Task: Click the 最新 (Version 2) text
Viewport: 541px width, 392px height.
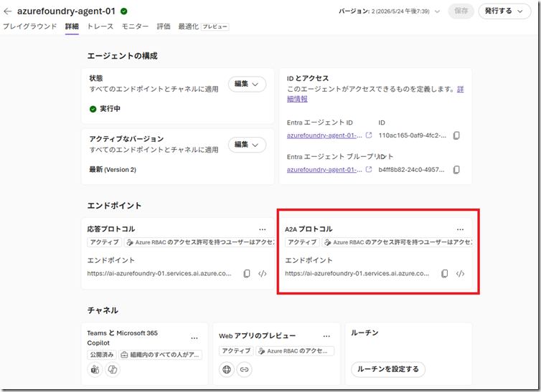Action: [x=113, y=169]
